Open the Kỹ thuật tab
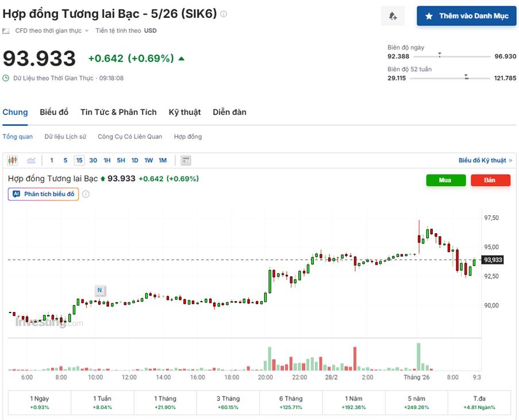519x420 pixels. [x=184, y=112]
